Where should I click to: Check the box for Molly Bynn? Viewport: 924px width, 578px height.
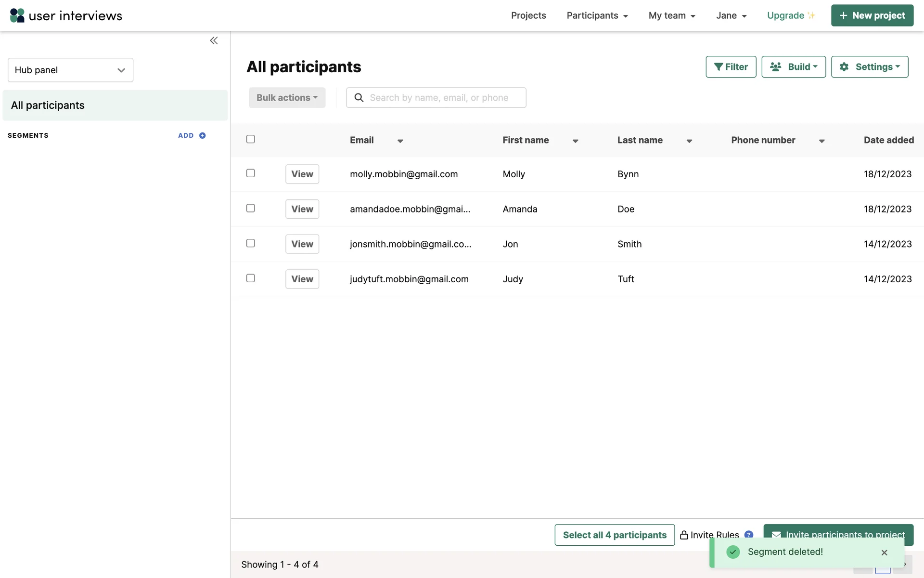(250, 173)
